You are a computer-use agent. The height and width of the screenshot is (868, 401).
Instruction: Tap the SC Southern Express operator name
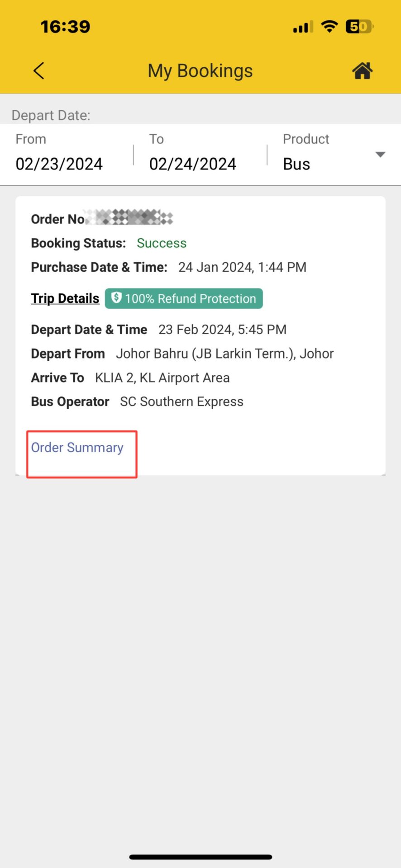181,401
